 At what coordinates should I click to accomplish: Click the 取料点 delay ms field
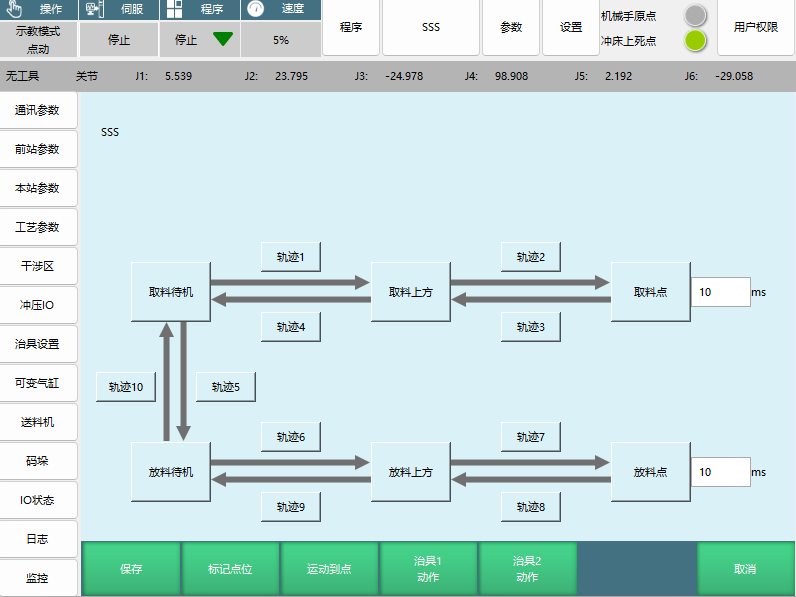click(x=720, y=292)
